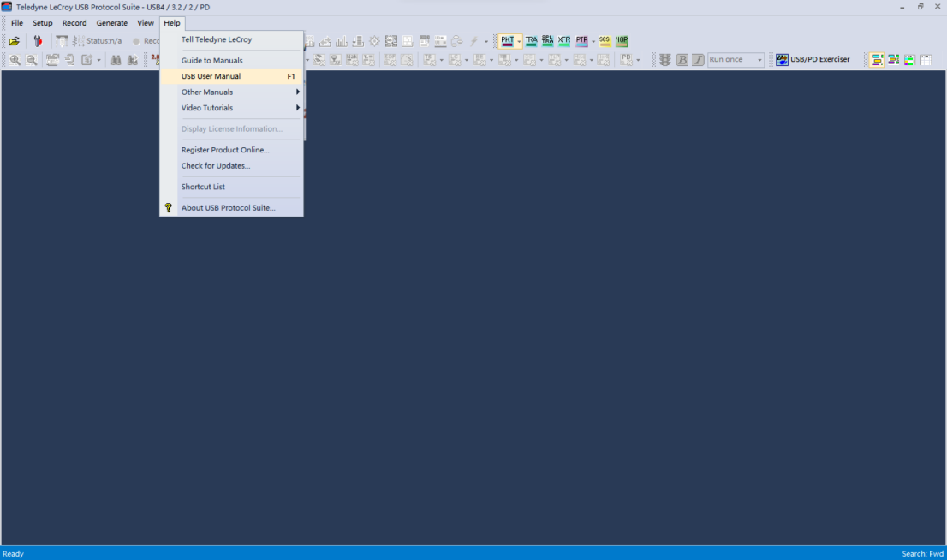Choose Check for Updates
The image size is (947, 560).
(231, 165)
